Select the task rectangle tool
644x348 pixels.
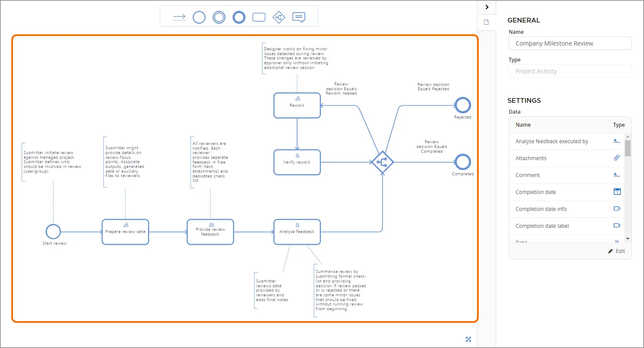click(x=259, y=17)
